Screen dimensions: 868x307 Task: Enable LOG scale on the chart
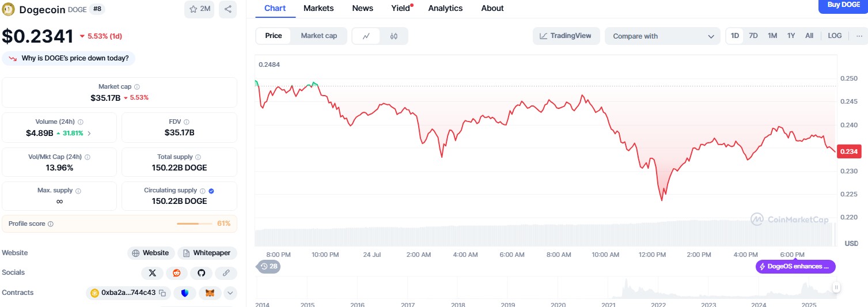(835, 36)
